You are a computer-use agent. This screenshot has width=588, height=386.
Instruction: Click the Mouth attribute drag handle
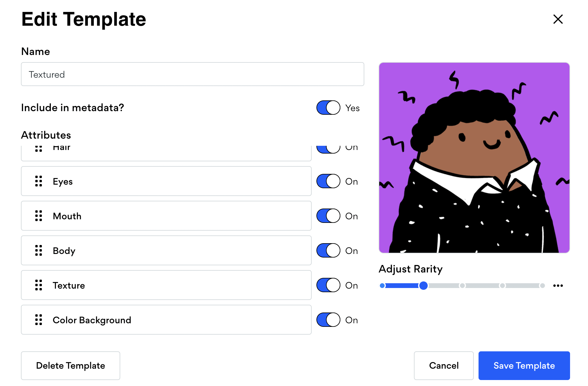38,215
